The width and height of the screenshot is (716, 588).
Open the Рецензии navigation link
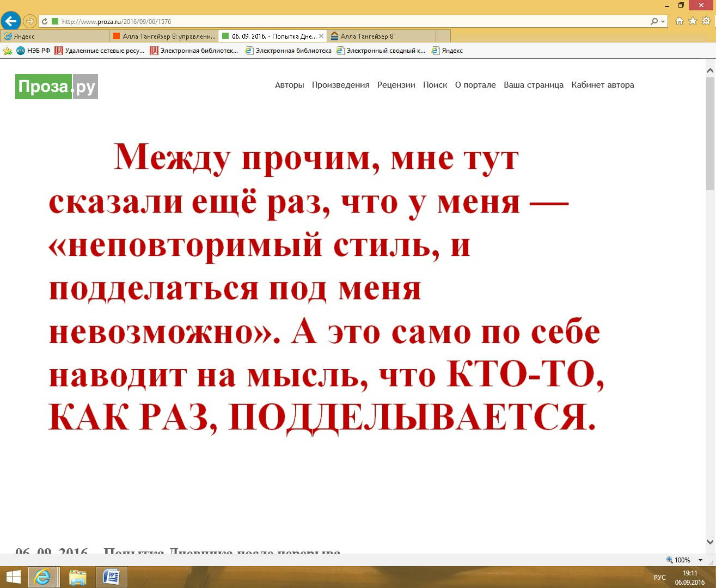396,85
